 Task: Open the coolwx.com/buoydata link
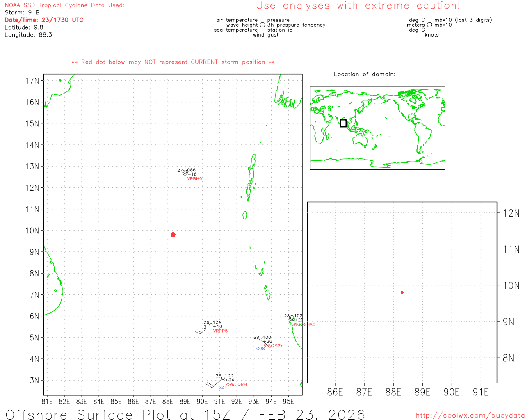point(470,415)
